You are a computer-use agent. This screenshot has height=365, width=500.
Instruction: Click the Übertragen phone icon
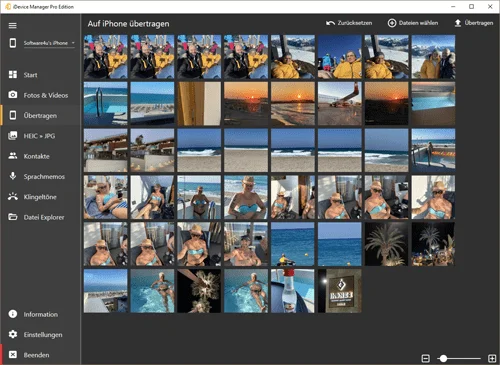pyautogui.click(x=13, y=115)
